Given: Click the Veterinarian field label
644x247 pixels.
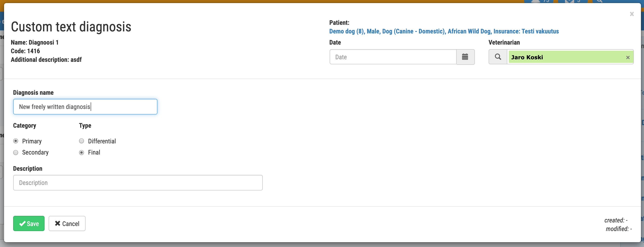Looking at the screenshot, I should point(504,43).
